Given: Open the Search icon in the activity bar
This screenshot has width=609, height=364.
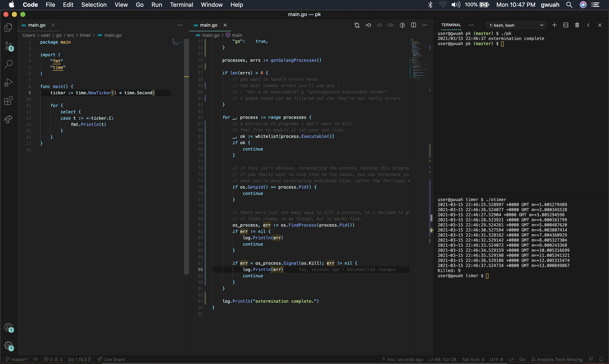Looking at the screenshot, I should (8, 64).
